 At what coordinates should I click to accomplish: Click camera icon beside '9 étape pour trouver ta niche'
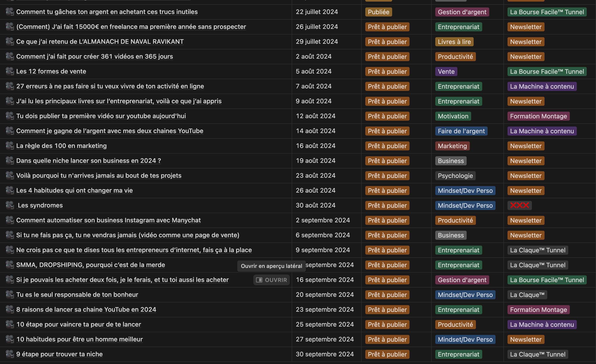(10, 354)
